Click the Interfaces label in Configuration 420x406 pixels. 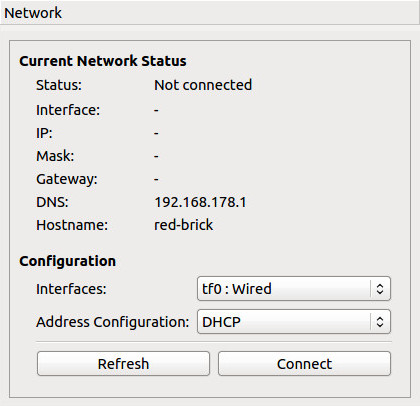[x=71, y=289]
